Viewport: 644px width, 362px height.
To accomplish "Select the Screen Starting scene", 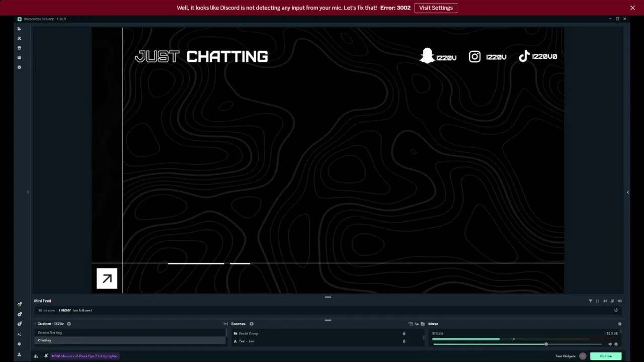I will click(x=130, y=332).
